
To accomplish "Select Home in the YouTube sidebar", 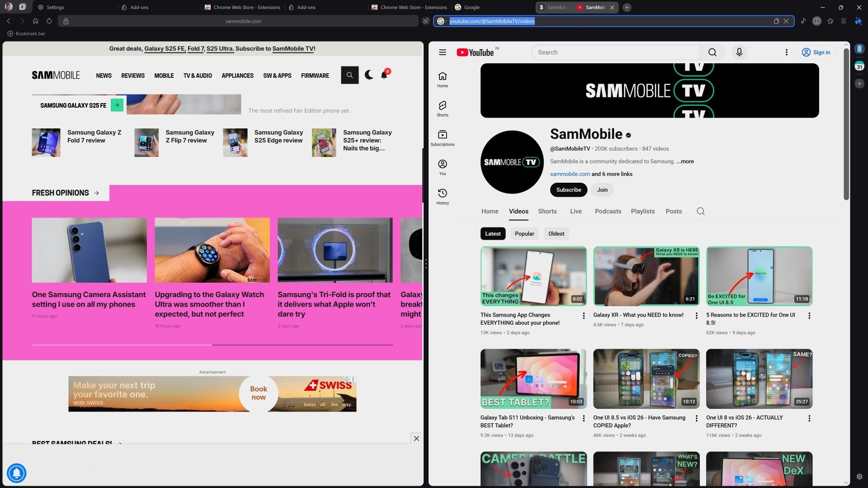I will pos(442,79).
